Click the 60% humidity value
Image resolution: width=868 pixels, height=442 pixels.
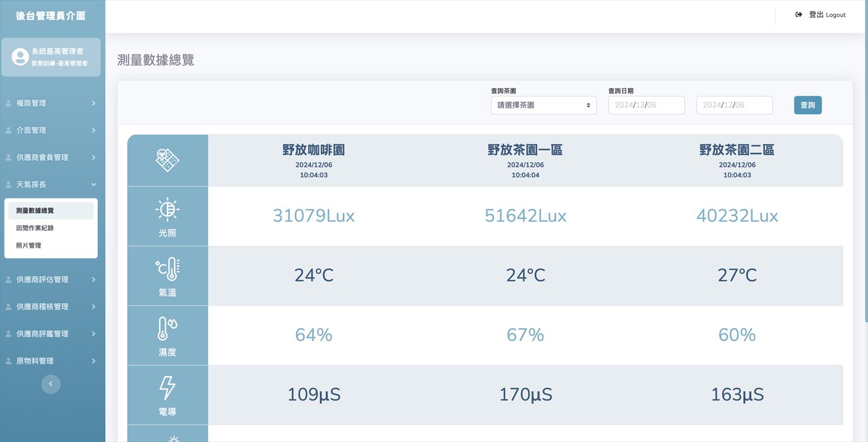click(x=737, y=335)
